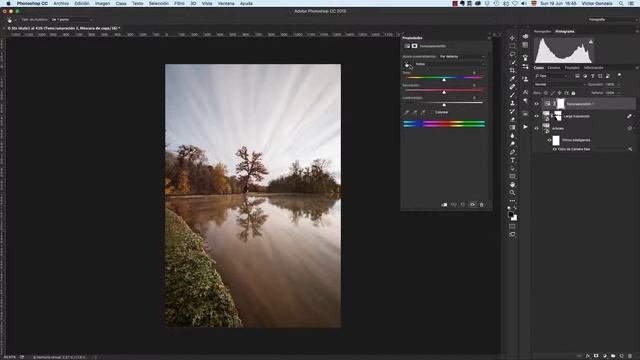Select the Hand tool
The image size is (640, 360).
(x=512, y=184)
